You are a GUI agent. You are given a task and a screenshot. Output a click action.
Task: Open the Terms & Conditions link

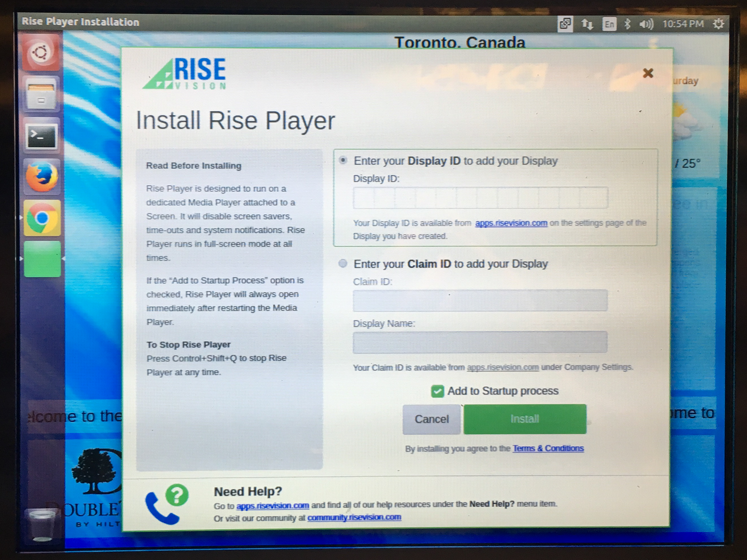548,448
